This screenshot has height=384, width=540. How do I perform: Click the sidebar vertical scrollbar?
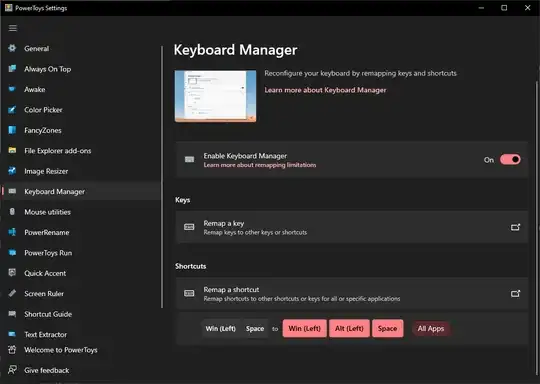coord(162,177)
